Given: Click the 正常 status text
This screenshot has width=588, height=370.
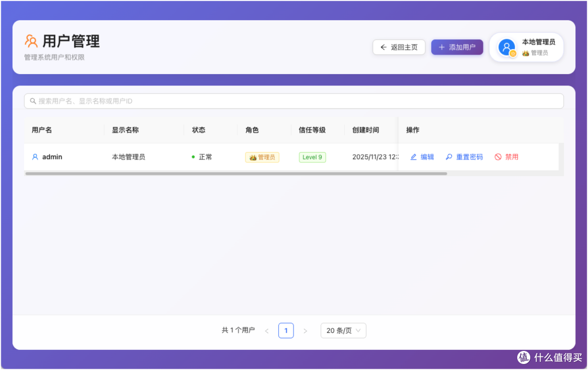Looking at the screenshot, I should [205, 157].
